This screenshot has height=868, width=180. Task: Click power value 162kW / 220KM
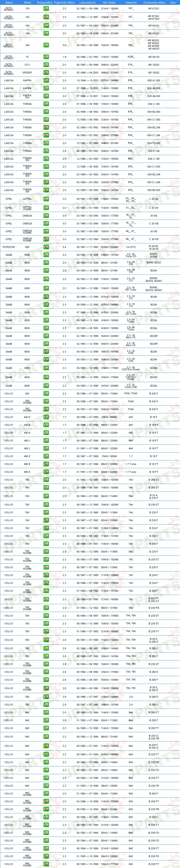[109, 336]
